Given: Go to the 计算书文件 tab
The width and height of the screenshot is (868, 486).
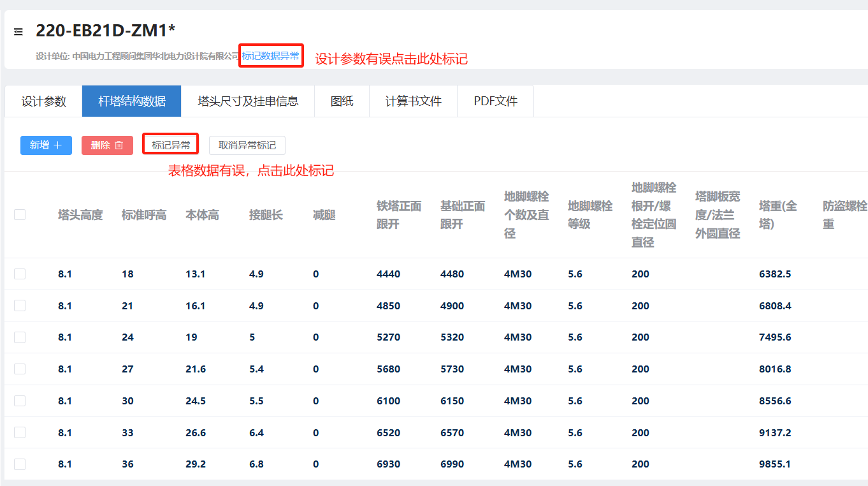Looking at the screenshot, I should [414, 101].
